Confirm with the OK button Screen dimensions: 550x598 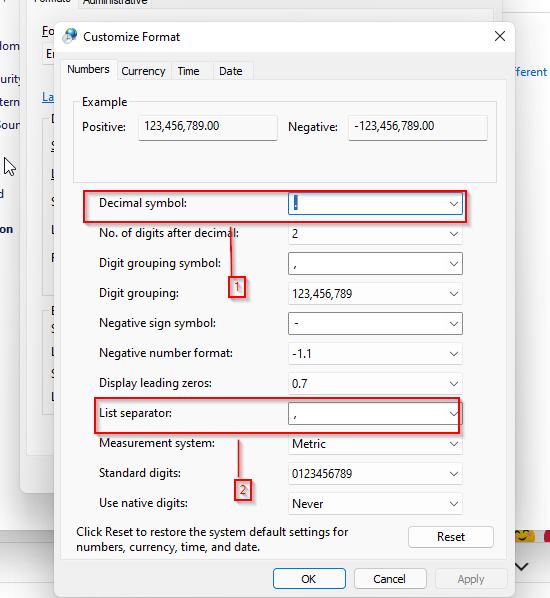coord(309,579)
